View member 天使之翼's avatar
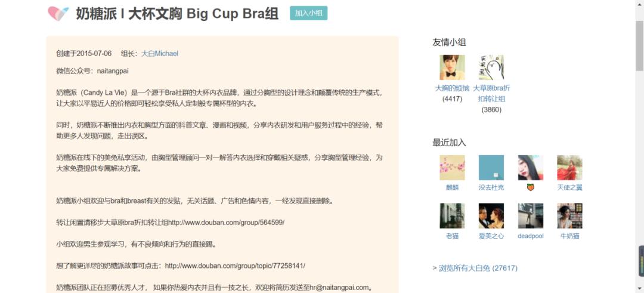 pos(569,167)
